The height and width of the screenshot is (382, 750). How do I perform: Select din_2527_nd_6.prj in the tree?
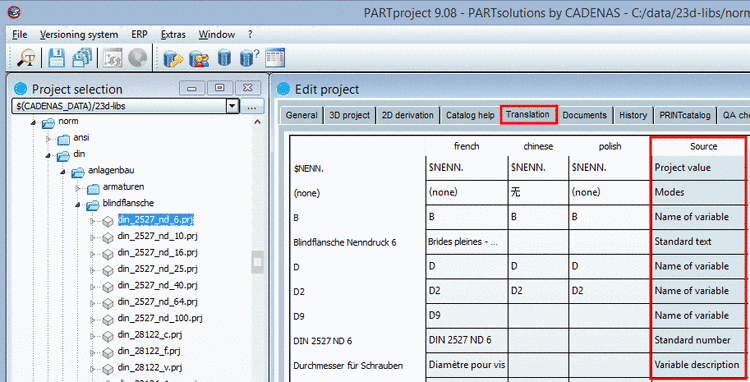click(156, 219)
